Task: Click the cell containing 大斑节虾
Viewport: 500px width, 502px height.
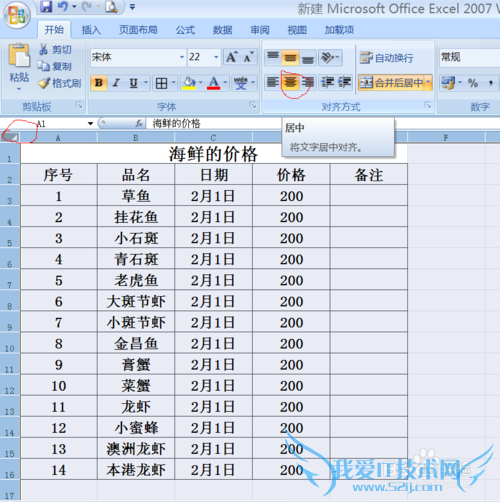Action: point(136,301)
